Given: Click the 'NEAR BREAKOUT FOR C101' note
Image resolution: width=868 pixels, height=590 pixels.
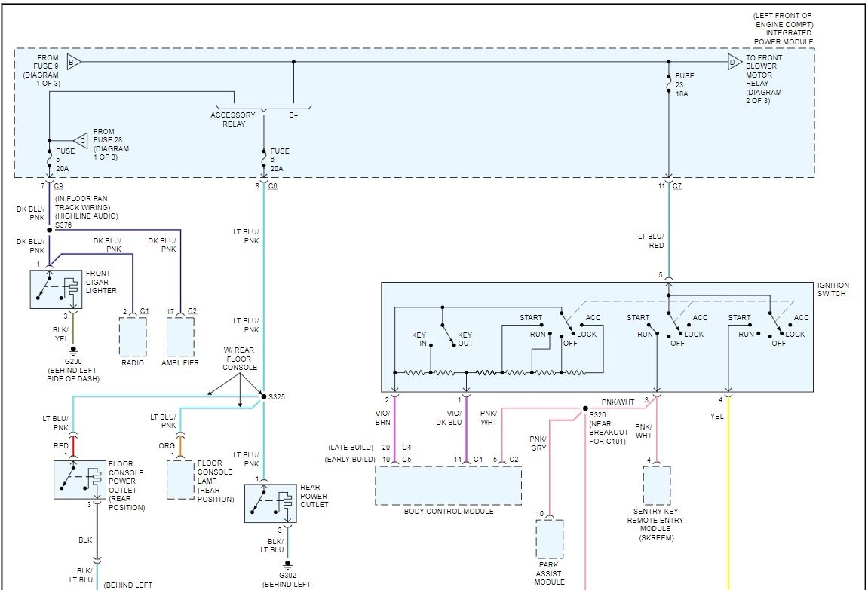Looking at the screenshot, I should coord(609,433).
